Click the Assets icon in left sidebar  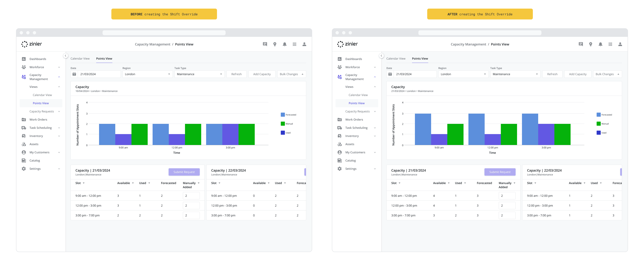tap(23, 144)
